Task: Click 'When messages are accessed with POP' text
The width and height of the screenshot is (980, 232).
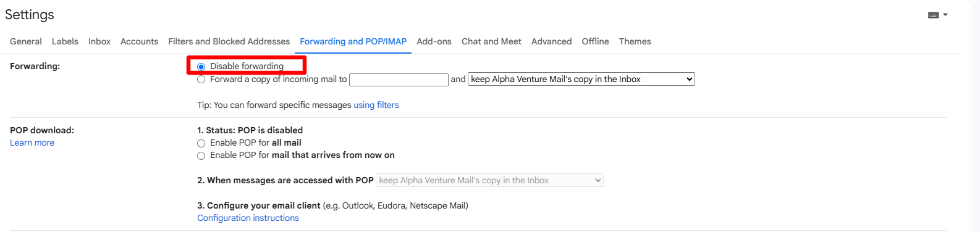Action: [285, 180]
